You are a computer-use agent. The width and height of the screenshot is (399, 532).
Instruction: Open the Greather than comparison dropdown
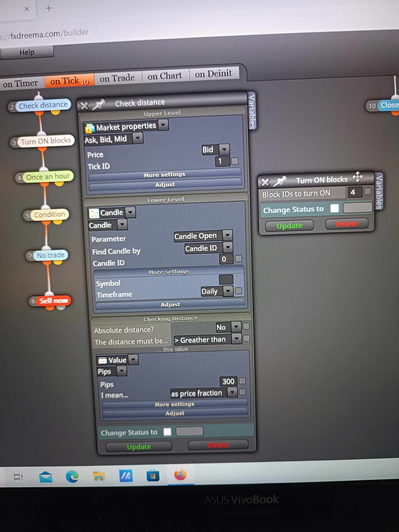[x=236, y=339]
